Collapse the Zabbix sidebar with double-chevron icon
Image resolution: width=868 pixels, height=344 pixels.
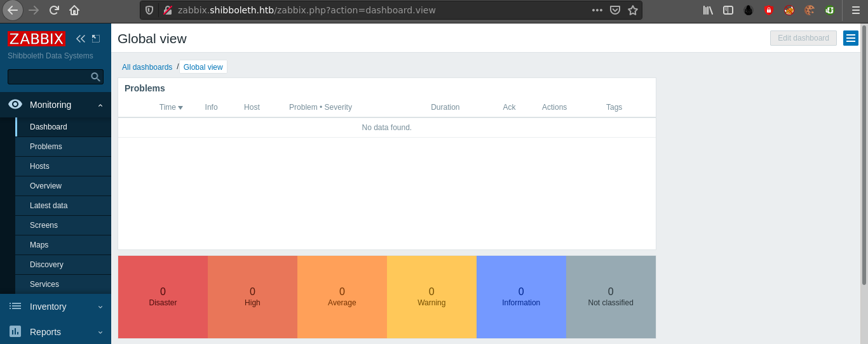(80, 39)
